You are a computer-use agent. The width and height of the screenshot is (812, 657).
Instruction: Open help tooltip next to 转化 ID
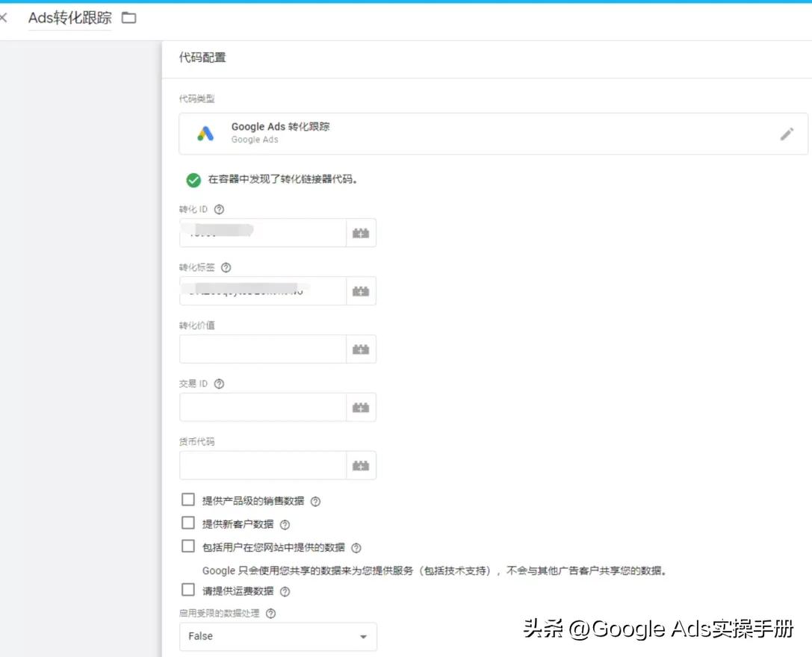click(x=217, y=209)
